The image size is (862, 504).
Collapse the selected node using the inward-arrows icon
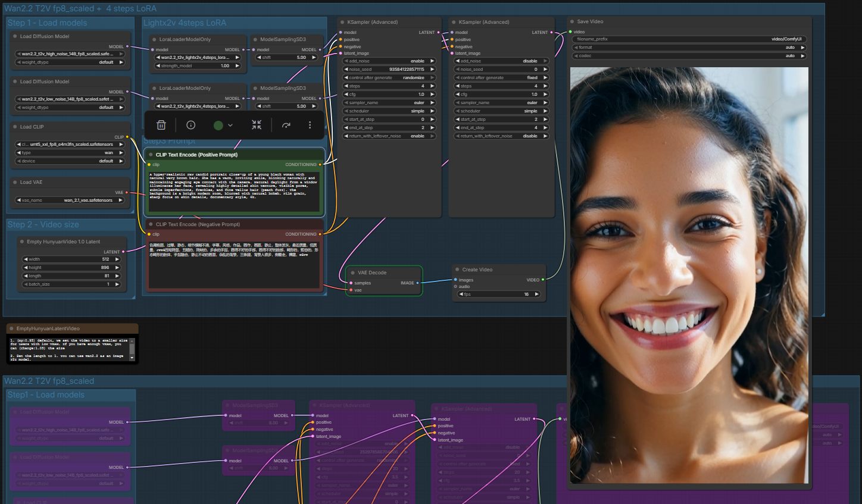tap(257, 125)
